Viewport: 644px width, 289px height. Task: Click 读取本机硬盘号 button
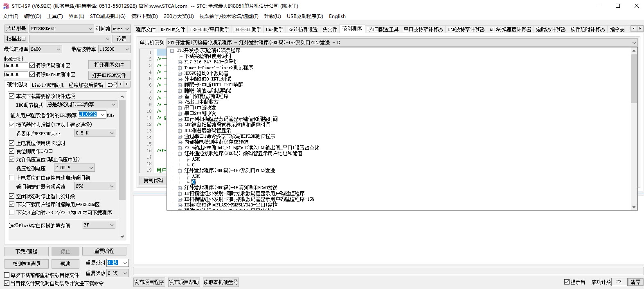tap(221, 282)
